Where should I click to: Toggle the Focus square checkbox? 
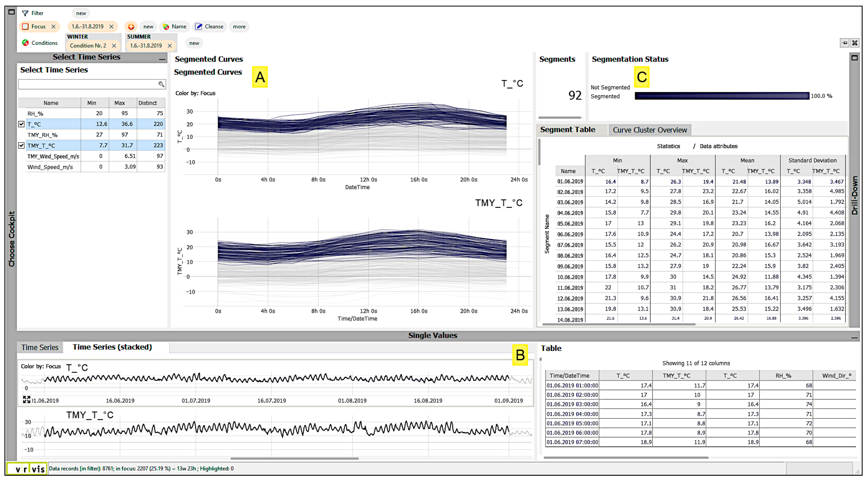[25, 27]
